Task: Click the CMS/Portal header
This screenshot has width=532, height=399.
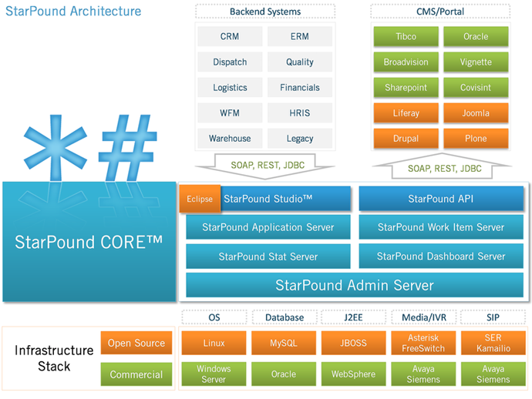Action: pyautogui.click(x=440, y=12)
